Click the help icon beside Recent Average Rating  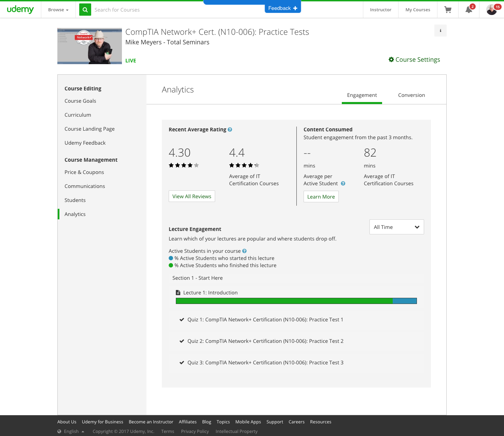tap(230, 130)
